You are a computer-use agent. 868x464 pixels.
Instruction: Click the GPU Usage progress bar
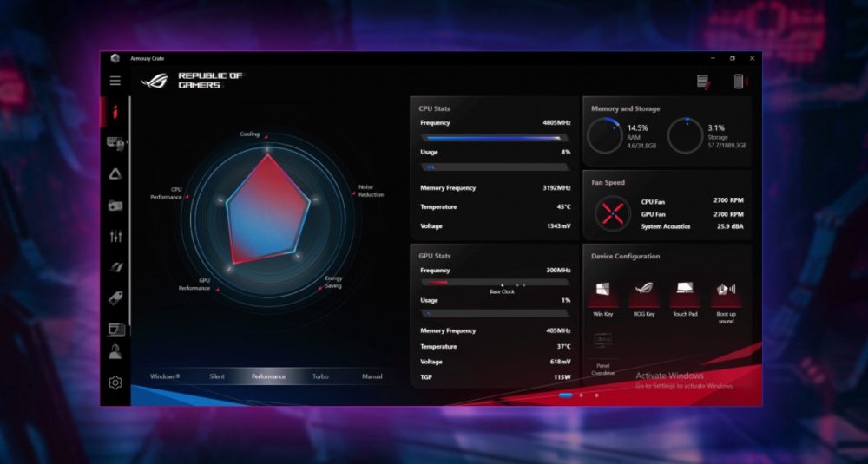[496, 314]
